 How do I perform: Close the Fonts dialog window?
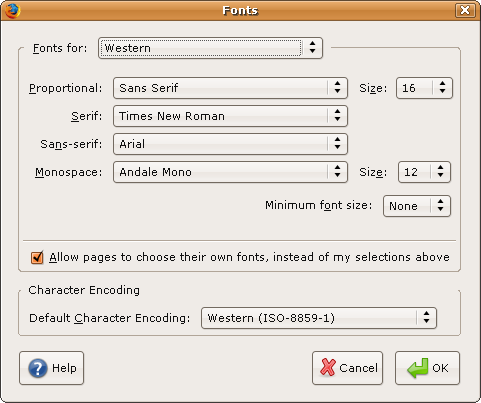465,10
